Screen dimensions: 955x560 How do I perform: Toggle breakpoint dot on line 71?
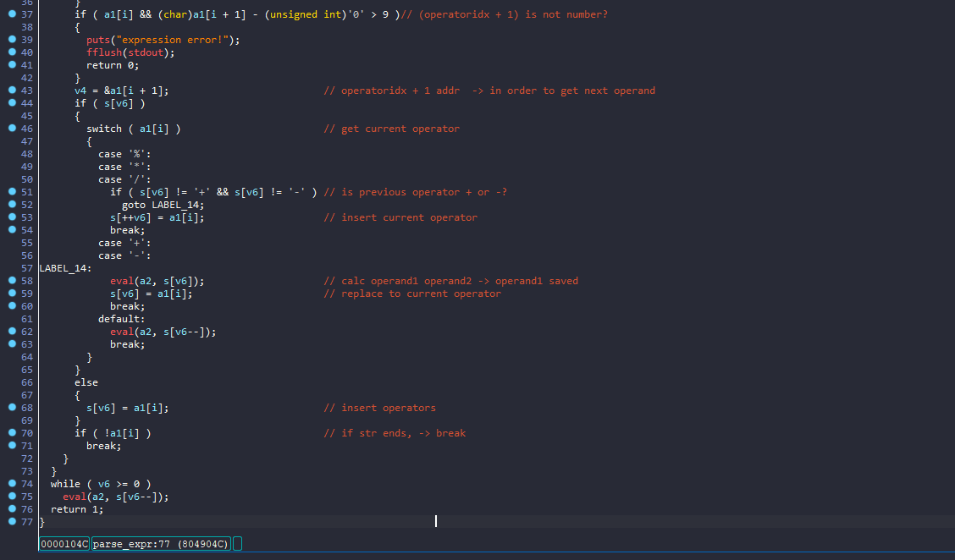(x=12, y=446)
